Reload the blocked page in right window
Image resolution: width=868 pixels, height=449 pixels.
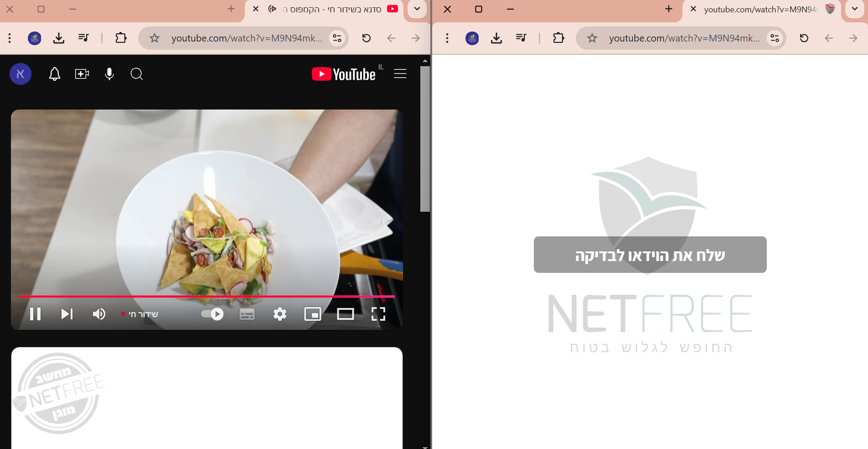tap(804, 38)
